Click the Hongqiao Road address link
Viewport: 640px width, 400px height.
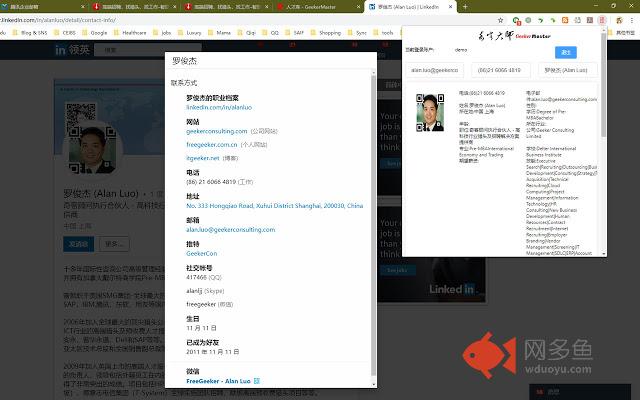point(274,206)
